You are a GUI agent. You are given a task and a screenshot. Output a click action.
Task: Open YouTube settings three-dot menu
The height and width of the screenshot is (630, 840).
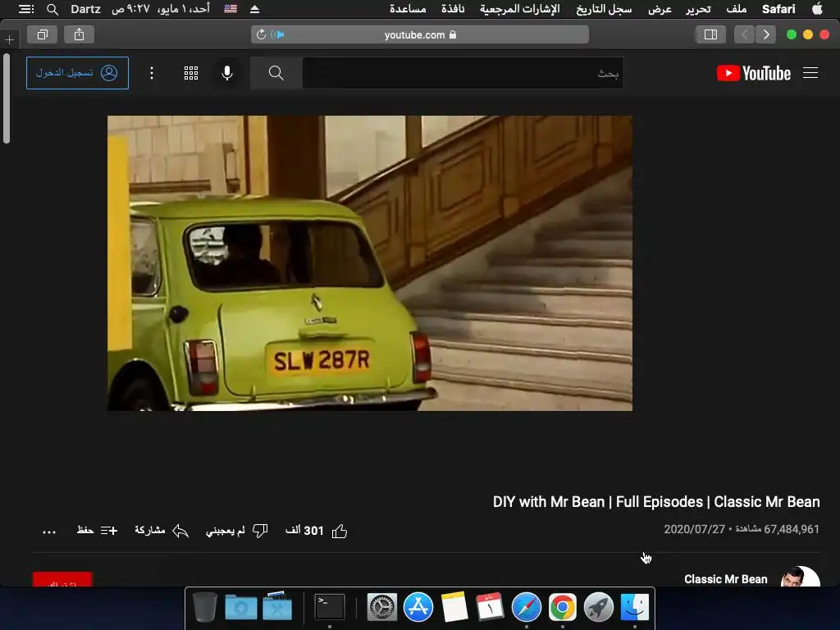click(x=152, y=73)
